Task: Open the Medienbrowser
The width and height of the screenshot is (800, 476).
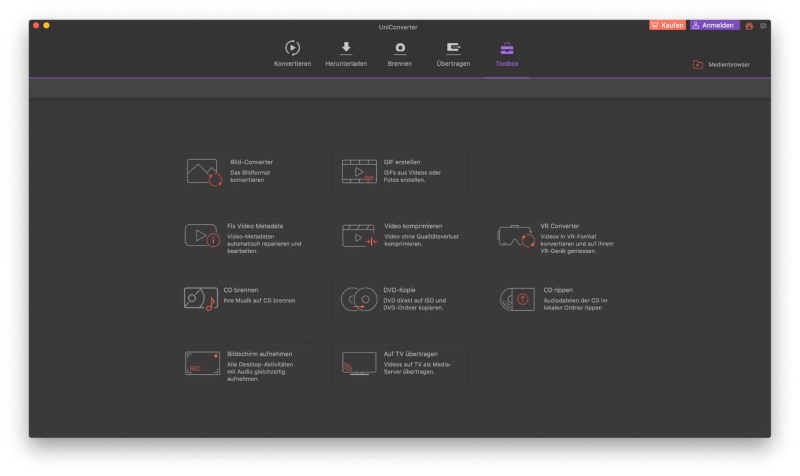Action: click(x=721, y=65)
